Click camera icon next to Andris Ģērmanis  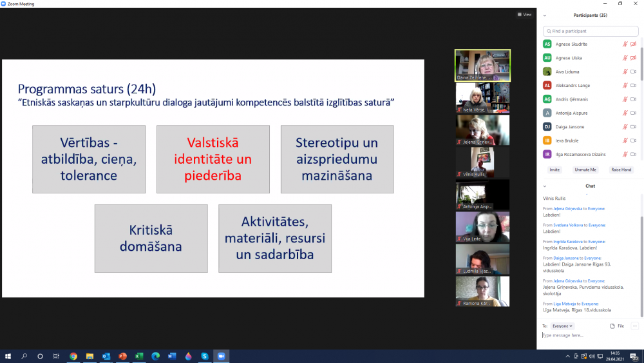pyautogui.click(x=633, y=99)
